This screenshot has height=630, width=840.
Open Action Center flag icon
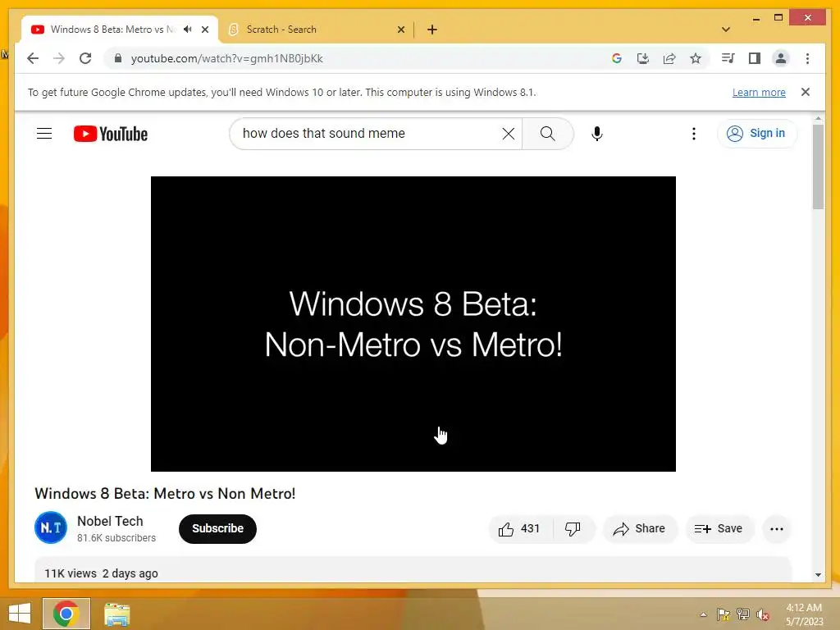coord(724,614)
